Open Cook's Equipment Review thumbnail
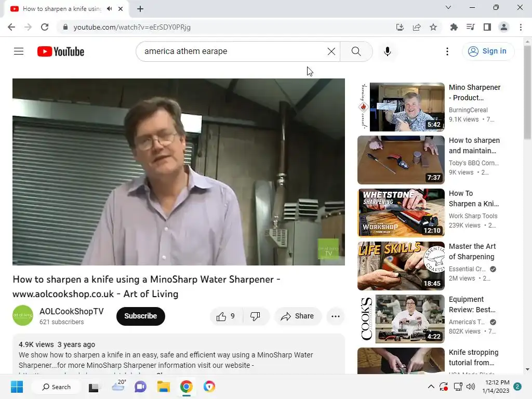The height and width of the screenshot is (399, 532). (x=401, y=318)
